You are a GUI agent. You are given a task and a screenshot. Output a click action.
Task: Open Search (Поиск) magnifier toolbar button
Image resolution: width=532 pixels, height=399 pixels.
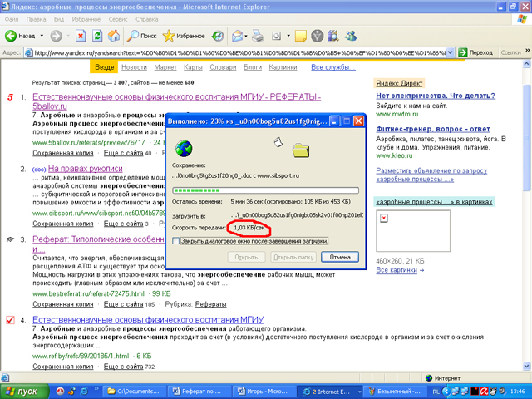pos(141,36)
